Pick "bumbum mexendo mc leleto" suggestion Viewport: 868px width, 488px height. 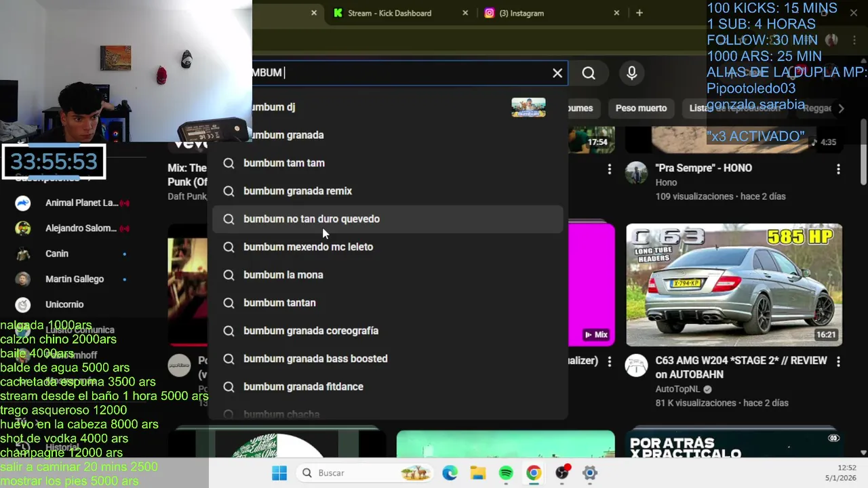(x=388, y=247)
